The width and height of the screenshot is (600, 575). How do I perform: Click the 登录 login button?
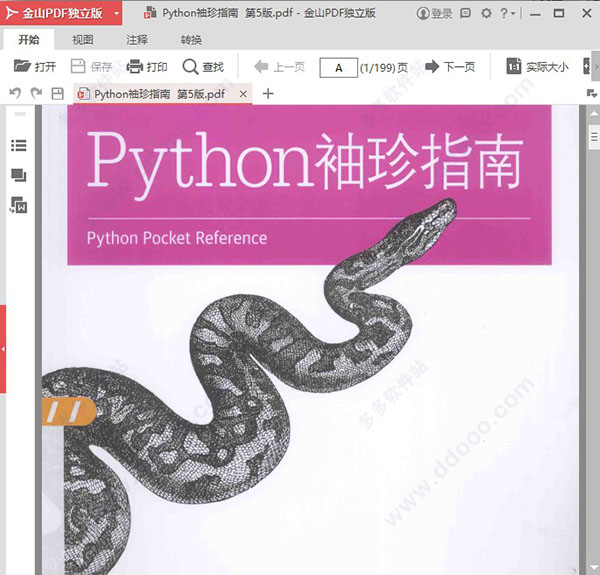click(x=434, y=13)
